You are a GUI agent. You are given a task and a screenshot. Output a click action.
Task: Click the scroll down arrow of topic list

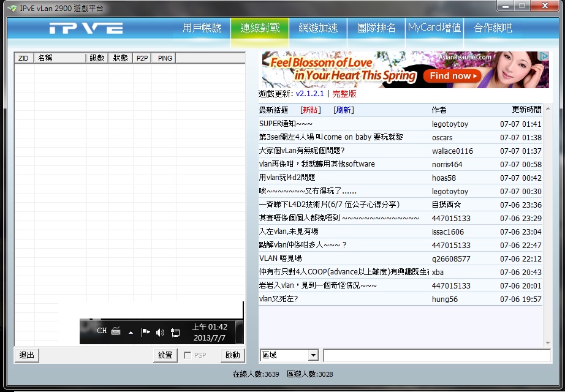[548, 342]
